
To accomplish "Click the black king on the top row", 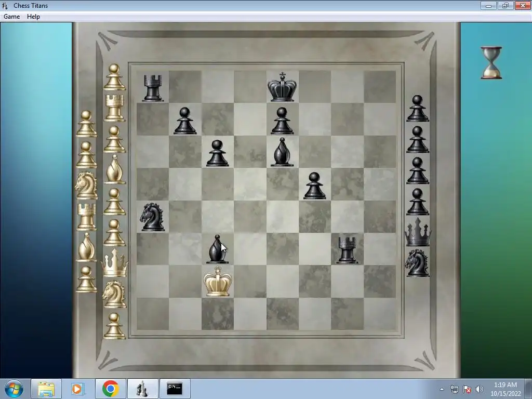I will click(282, 87).
